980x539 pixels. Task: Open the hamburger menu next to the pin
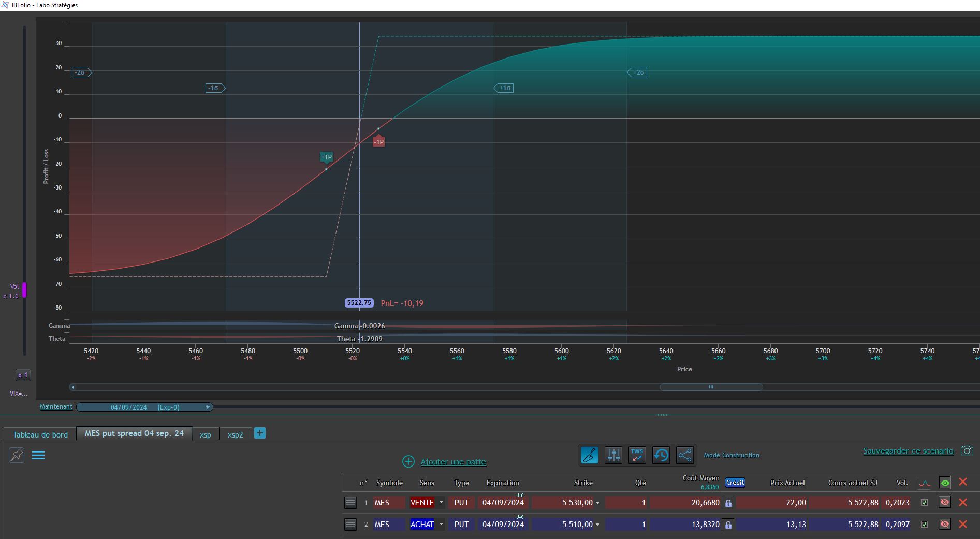[38, 455]
